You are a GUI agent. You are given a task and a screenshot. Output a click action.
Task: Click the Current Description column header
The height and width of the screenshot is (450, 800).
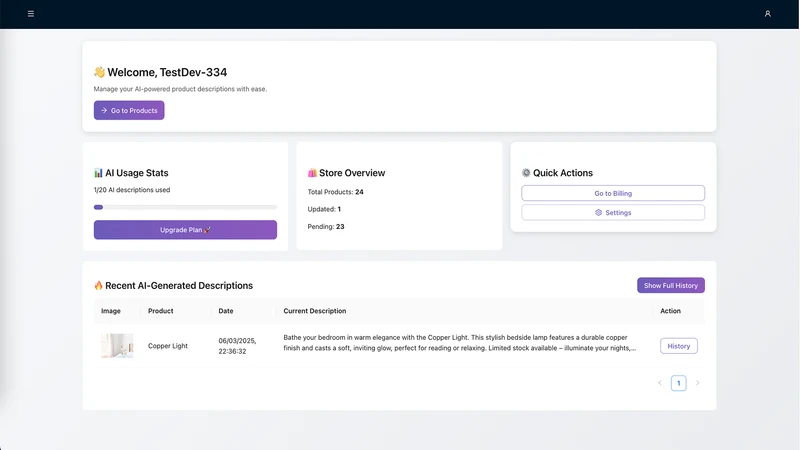point(315,311)
